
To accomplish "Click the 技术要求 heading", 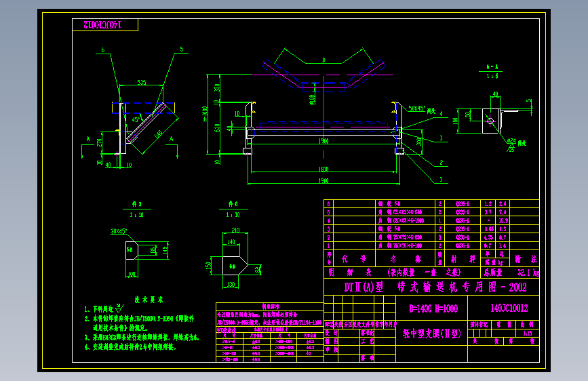I will pos(149,300).
